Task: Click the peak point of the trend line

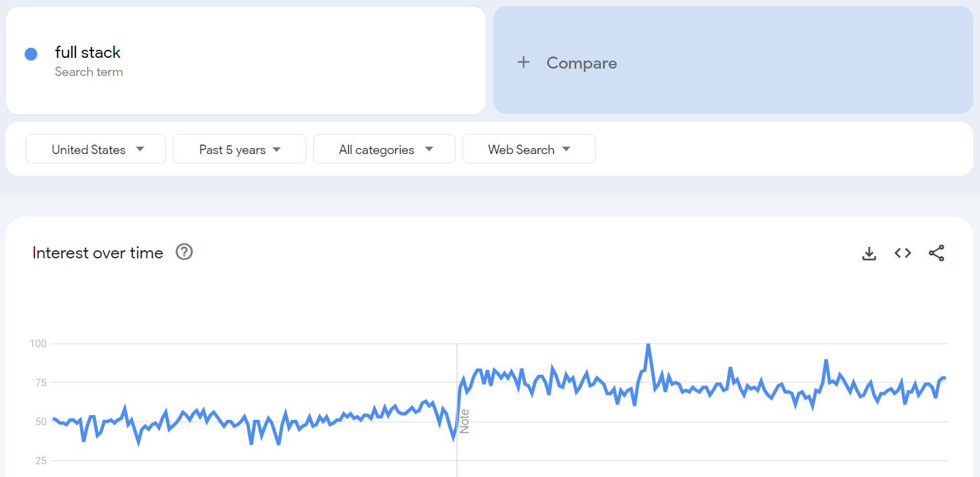Action: click(649, 343)
